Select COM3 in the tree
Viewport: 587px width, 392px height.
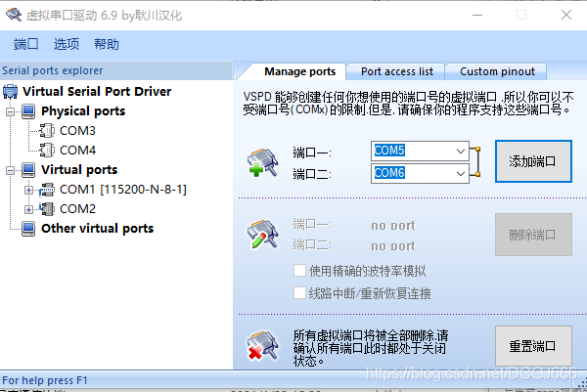(77, 131)
